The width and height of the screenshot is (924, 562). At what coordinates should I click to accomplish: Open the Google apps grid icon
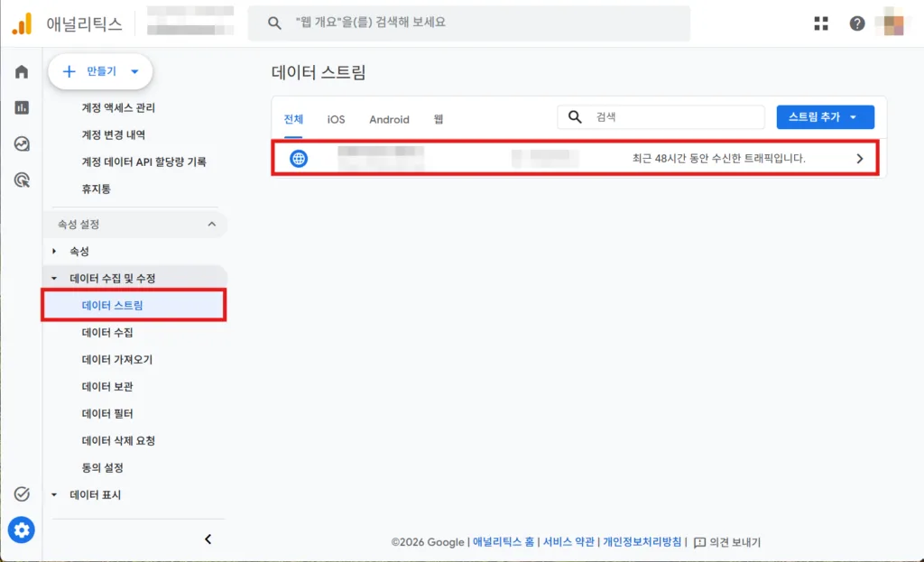coord(821,23)
